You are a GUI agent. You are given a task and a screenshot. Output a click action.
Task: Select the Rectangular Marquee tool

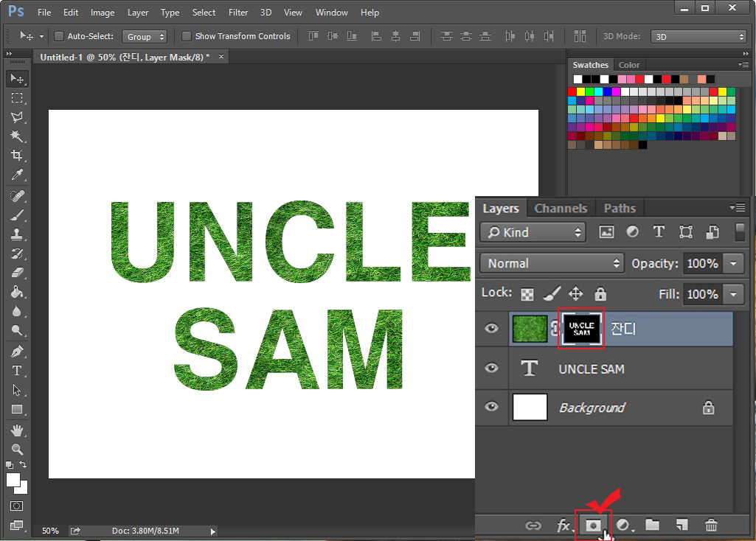tap(17, 98)
